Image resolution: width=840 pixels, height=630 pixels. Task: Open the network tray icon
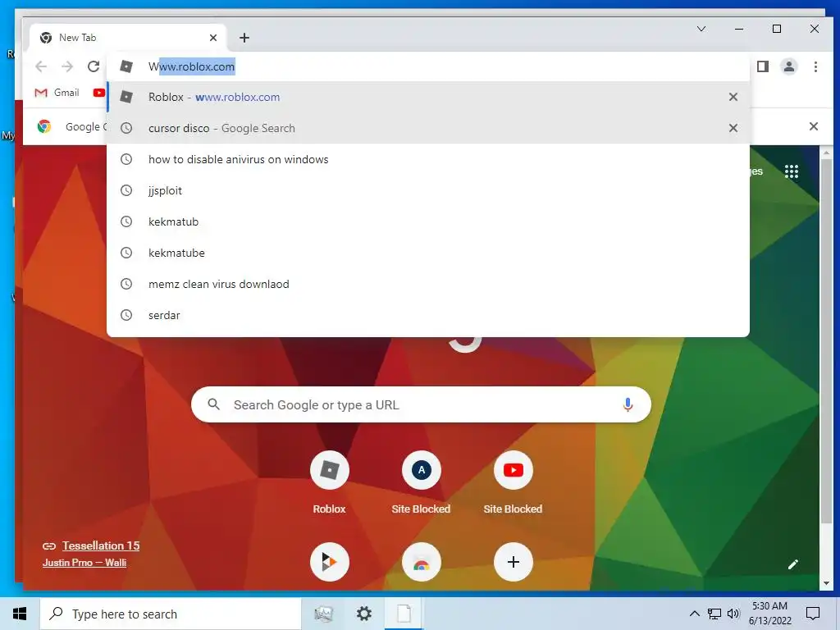click(x=714, y=614)
